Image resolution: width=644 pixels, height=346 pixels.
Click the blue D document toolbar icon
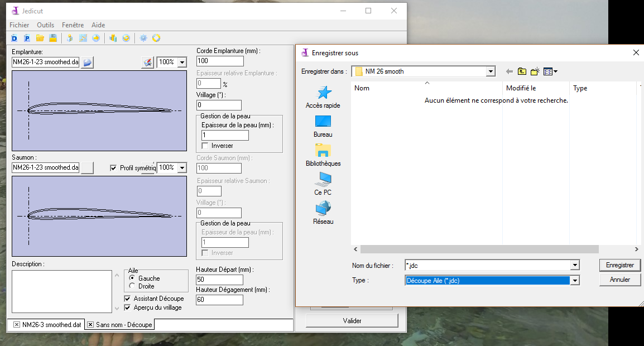coord(15,38)
